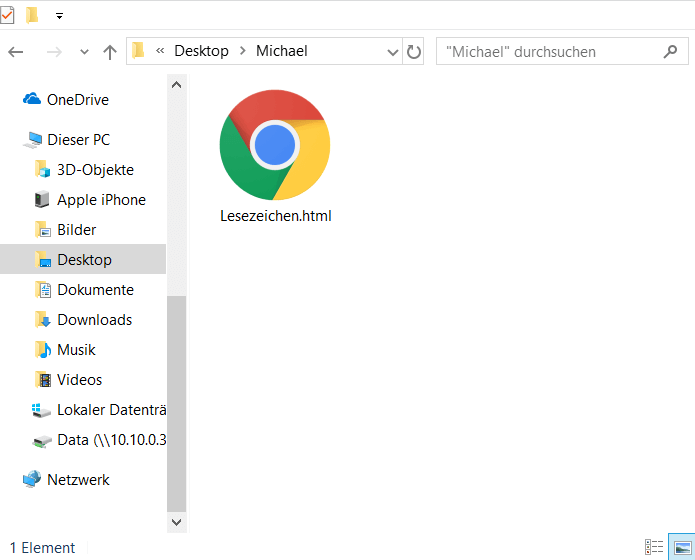The height and width of the screenshot is (560, 695).
Task: Click the navigation pane scroll down arrow
Action: 176,522
